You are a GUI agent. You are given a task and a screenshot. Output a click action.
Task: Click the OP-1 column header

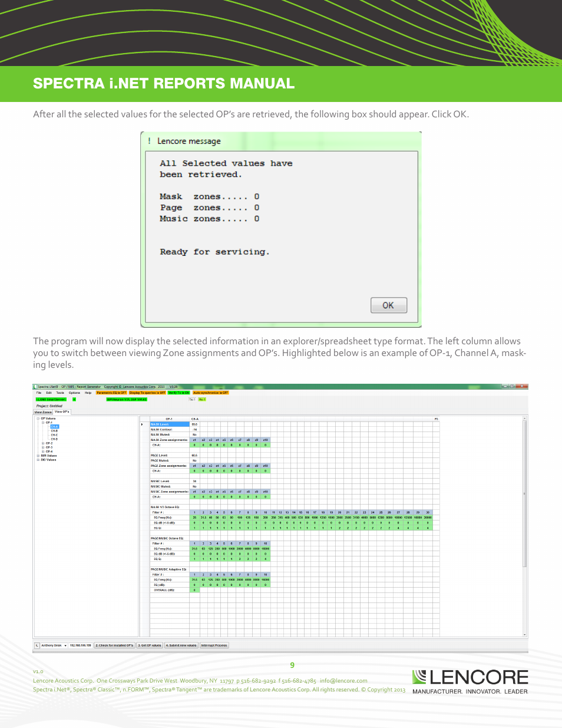click(x=169, y=419)
